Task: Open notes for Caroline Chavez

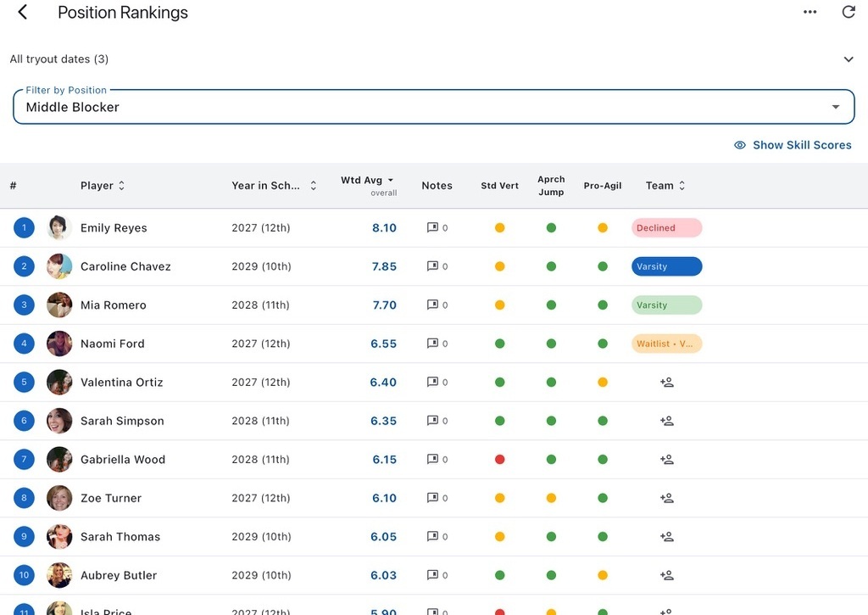Action: point(437,266)
